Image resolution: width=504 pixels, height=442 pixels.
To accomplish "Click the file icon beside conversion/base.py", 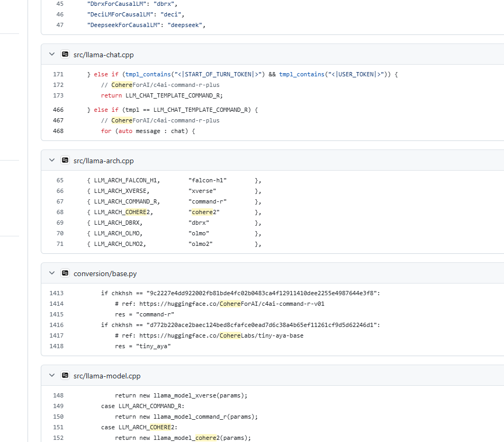I will (x=65, y=273).
